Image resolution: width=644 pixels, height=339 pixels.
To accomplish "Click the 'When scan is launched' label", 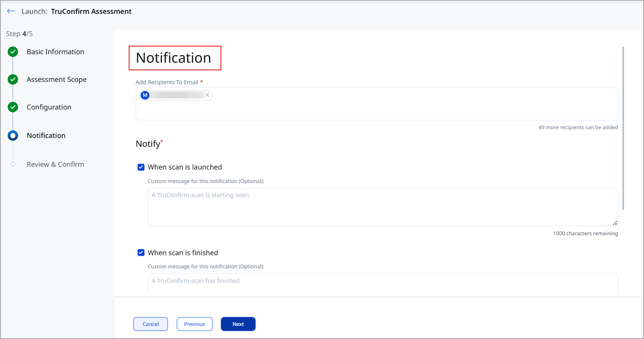I will point(185,167).
